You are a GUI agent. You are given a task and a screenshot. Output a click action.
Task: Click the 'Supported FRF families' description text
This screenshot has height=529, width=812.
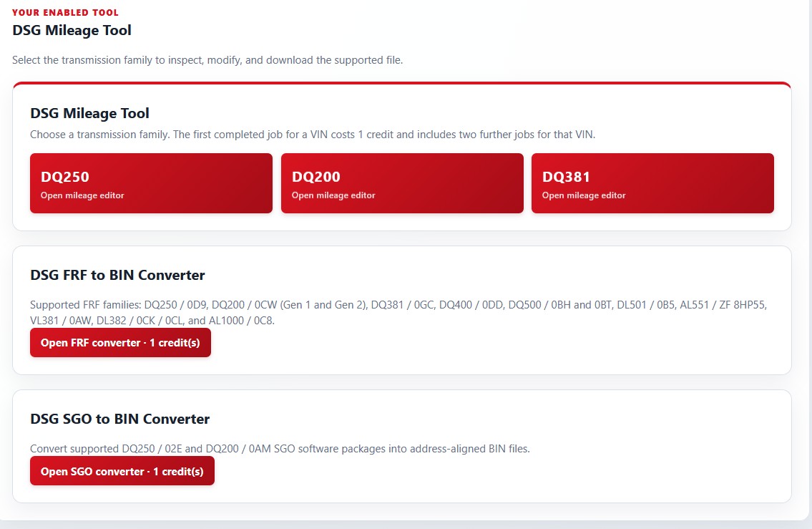398,312
